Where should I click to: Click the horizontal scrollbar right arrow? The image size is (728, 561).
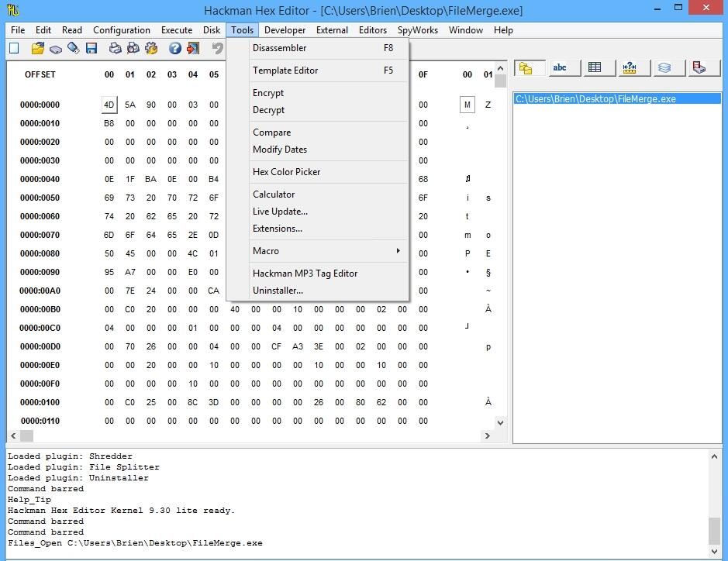click(x=487, y=435)
